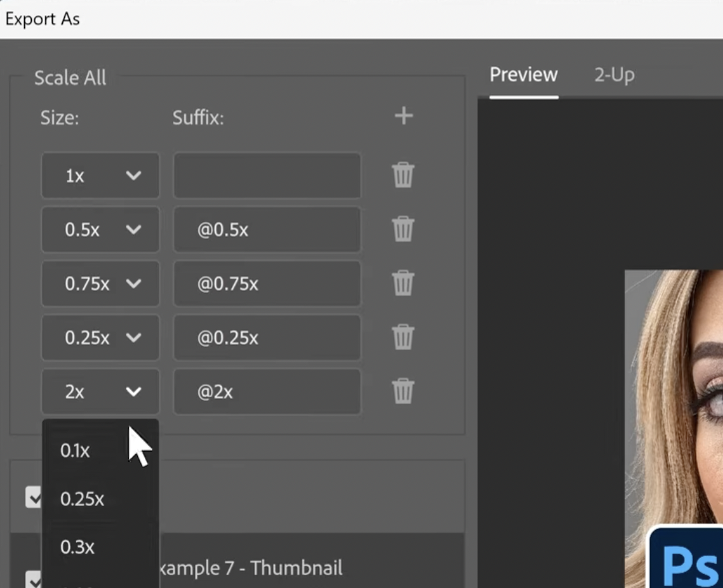This screenshot has height=588, width=723.
Task: Delete the 1x scale row
Action: tap(403, 176)
